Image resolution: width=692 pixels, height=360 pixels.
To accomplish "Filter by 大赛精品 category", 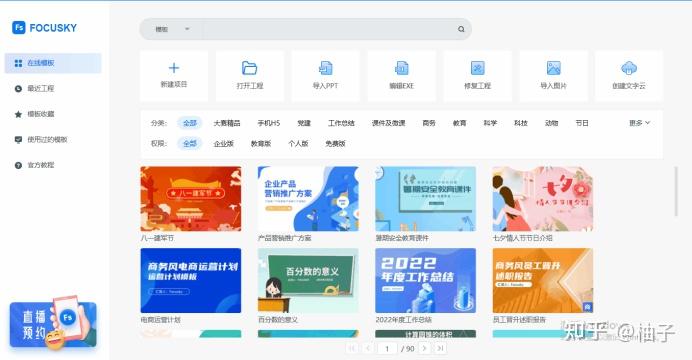I will pos(227,123).
